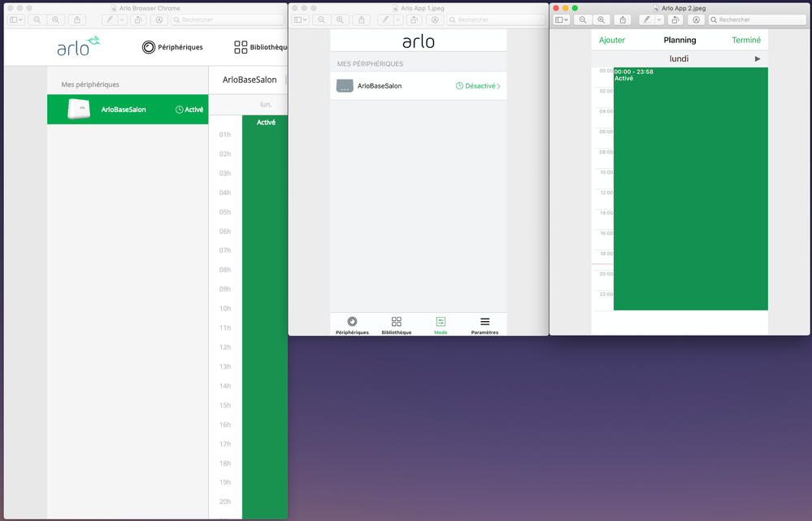812x521 pixels.
Task: Zoom out in Arlo App 1.jpeg window
Action: coord(322,20)
